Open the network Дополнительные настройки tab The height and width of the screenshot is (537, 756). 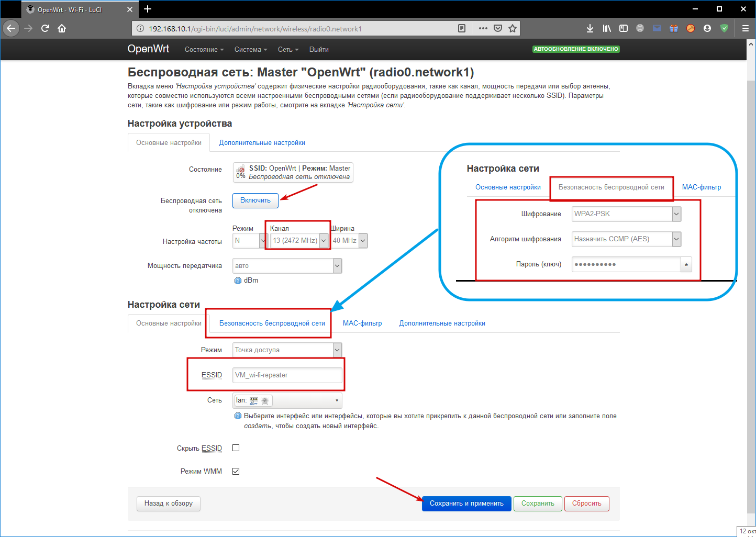point(442,323)
